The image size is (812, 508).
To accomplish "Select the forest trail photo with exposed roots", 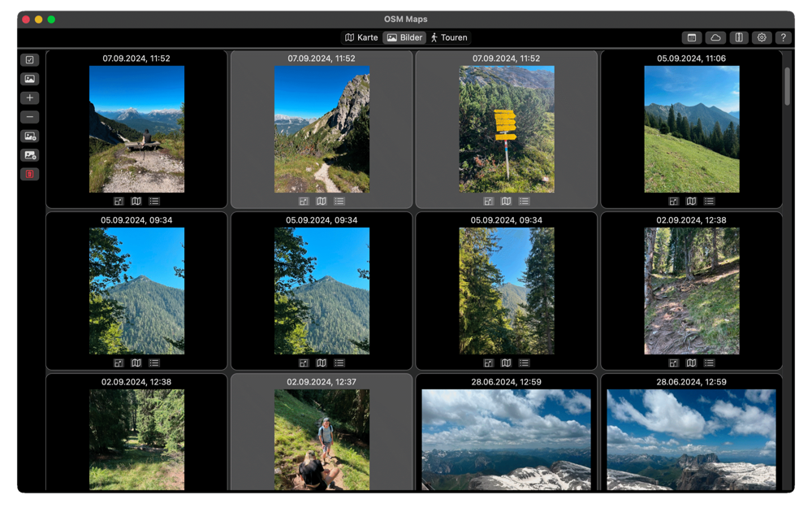I will [x=691, y=291].
